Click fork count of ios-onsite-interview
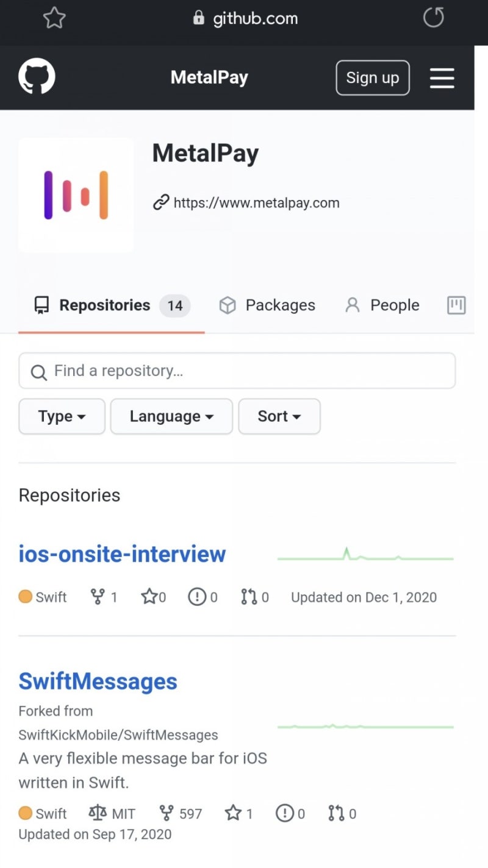This screenshot has height=868, width=488. pyautogui.click(x=104, y=597)
